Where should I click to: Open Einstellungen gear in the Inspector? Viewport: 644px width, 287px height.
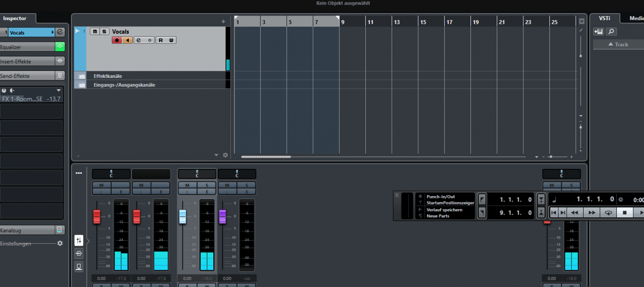pyautogui.click(x=60, y=243)
